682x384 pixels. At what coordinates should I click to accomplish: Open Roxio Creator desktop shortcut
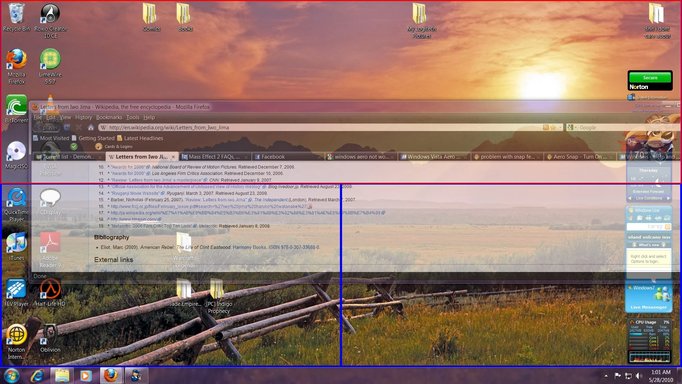click(50, 20)
